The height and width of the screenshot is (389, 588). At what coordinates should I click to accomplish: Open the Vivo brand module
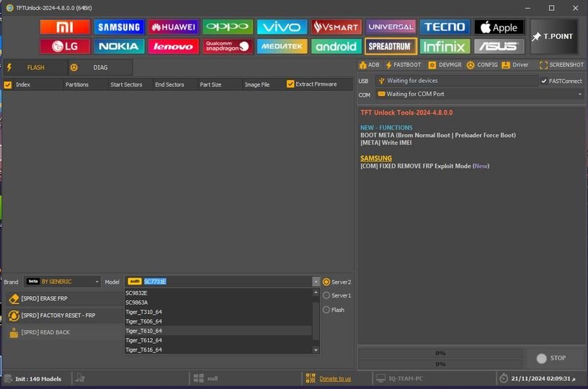click(282, 27)
